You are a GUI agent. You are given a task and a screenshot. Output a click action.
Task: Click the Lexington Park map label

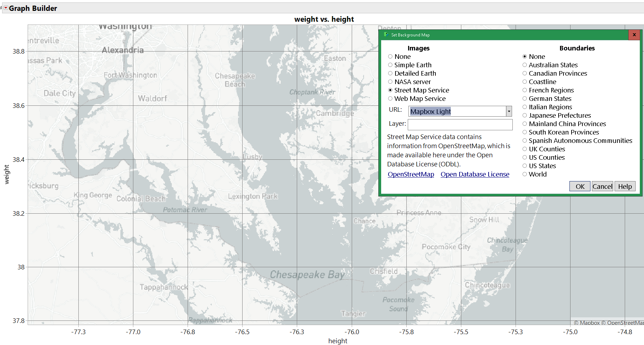pyautogui.click(x=253, y=196)
